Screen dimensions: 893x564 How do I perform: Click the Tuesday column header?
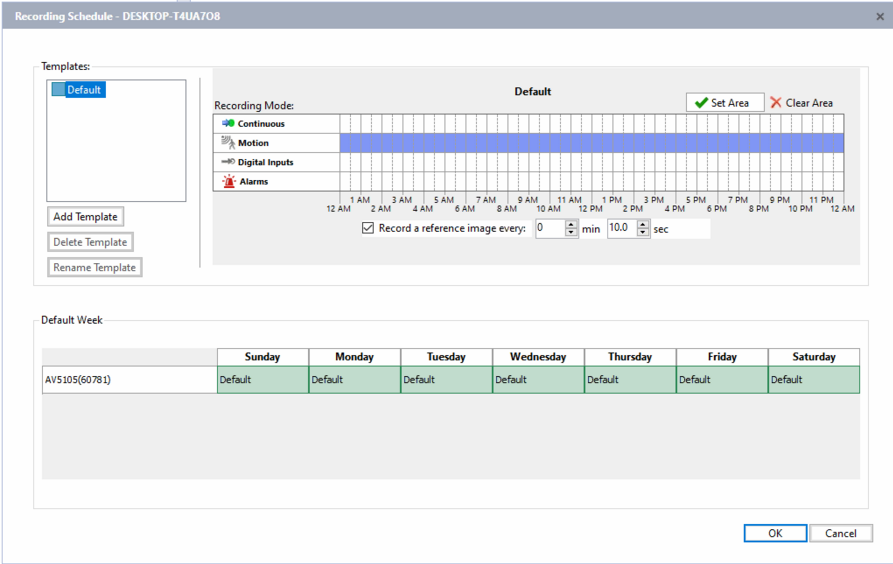coord(446,357)
